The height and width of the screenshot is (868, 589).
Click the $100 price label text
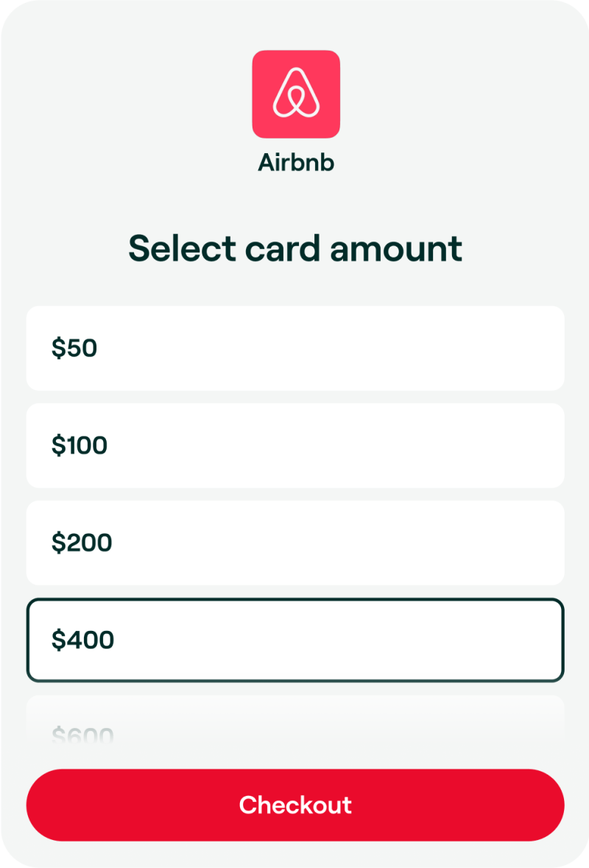80,445
